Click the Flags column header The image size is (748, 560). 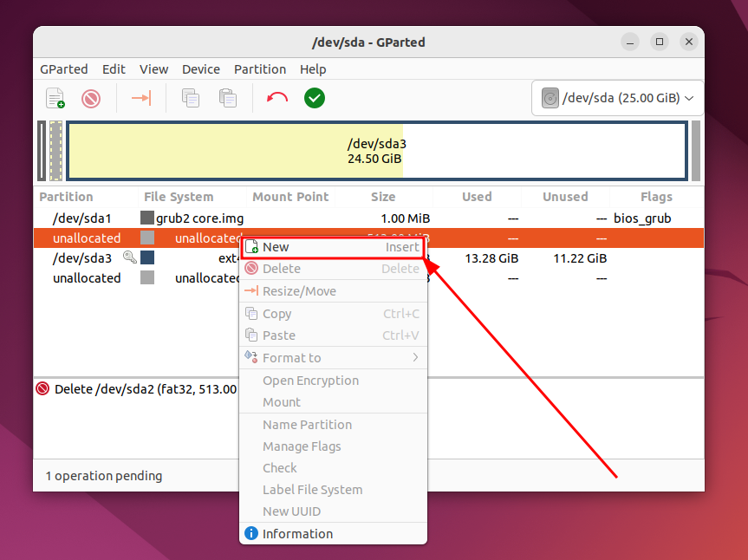656,197
